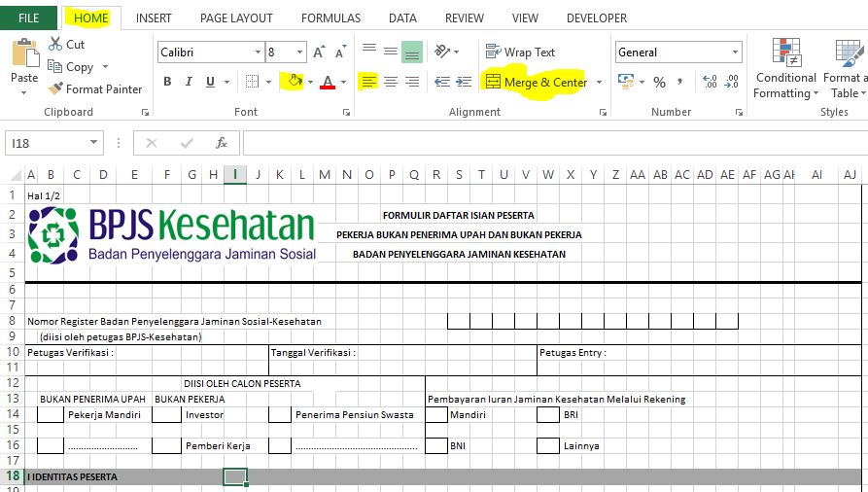Apply the Fill Color bucket
The height and width of the screenshot is (492, 868).
(x=295, y=82)
